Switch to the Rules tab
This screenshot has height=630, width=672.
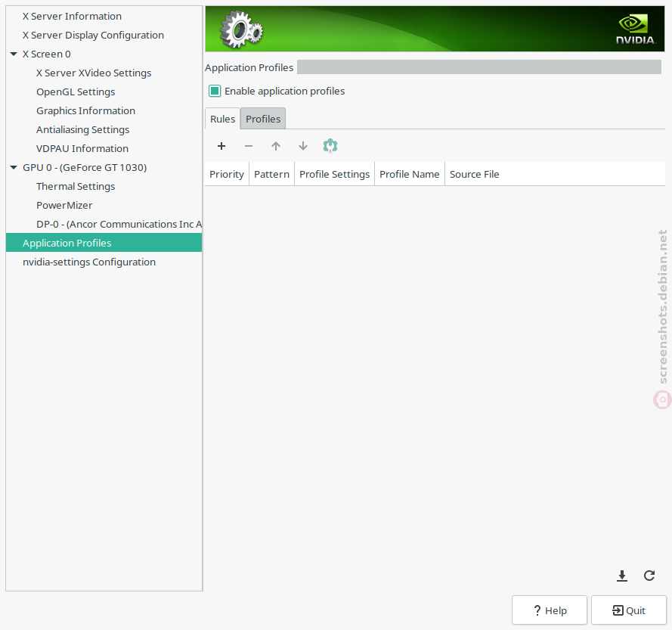click(222, 119)
